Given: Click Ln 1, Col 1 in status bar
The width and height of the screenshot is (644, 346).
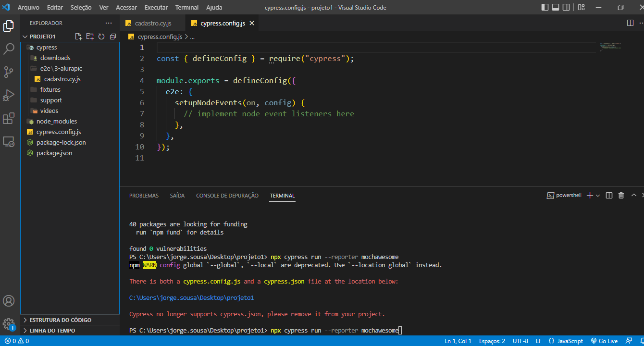Looking at the screenshot, I should click(458, 341).
